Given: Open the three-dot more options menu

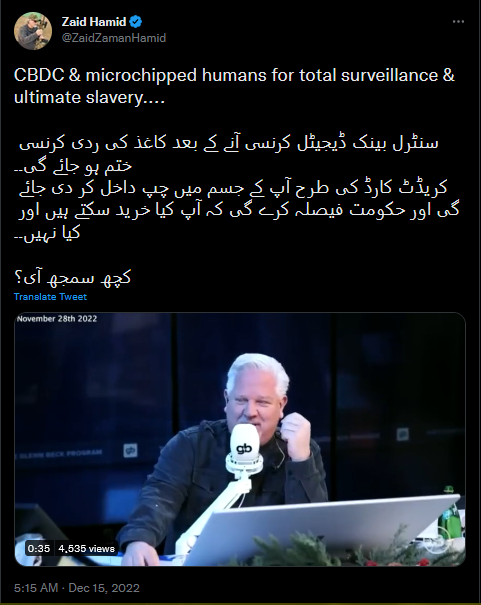Looking at the screenshot, I should (458, 22).
